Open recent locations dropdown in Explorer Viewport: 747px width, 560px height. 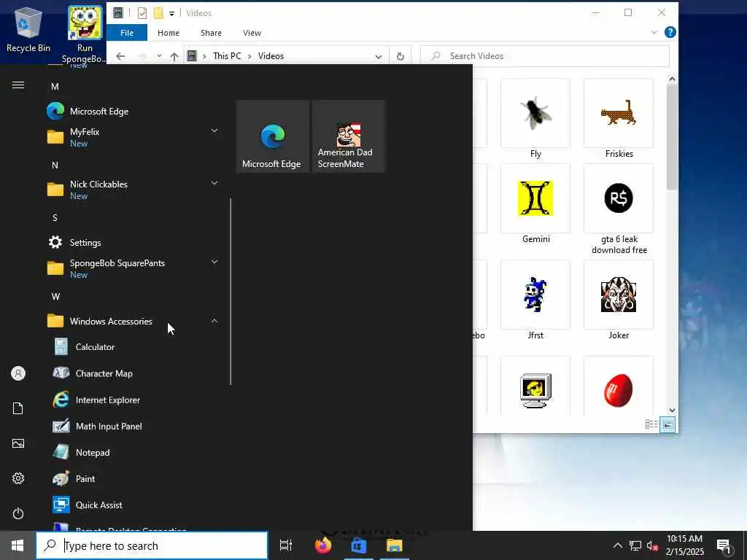(159, 56)
